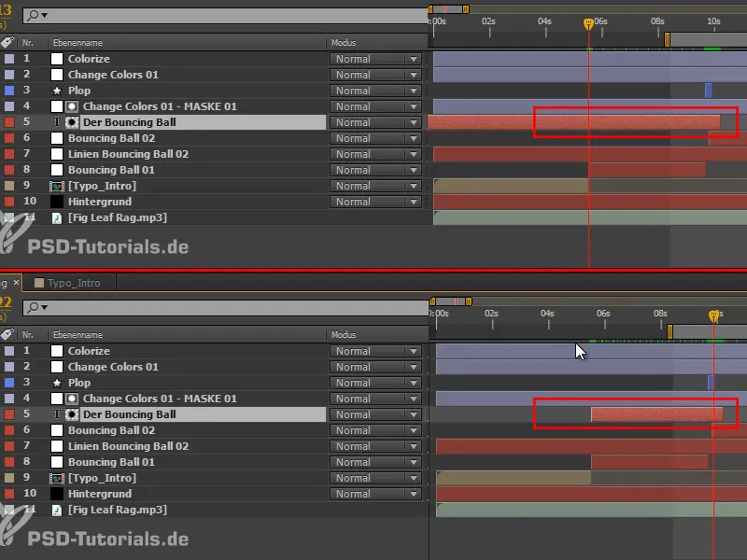Click red label swatch of Der Bouncing Ball in bottom panel

coord(9,414)
